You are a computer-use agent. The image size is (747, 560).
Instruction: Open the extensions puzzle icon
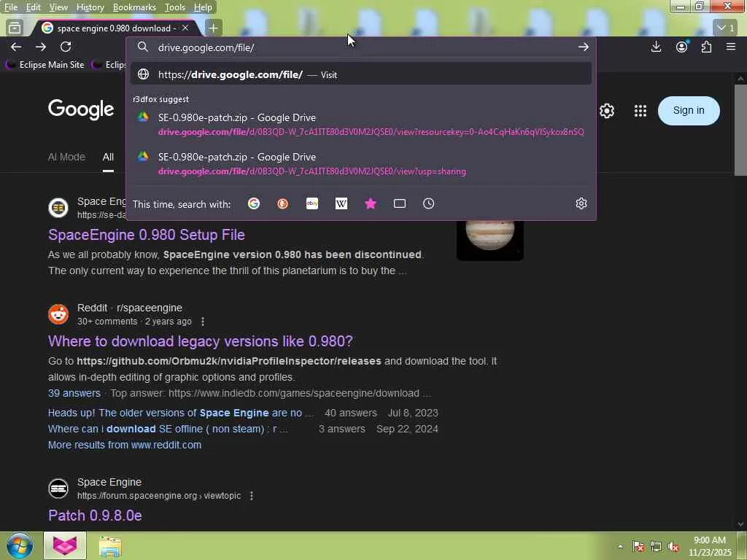coord(706,47)
